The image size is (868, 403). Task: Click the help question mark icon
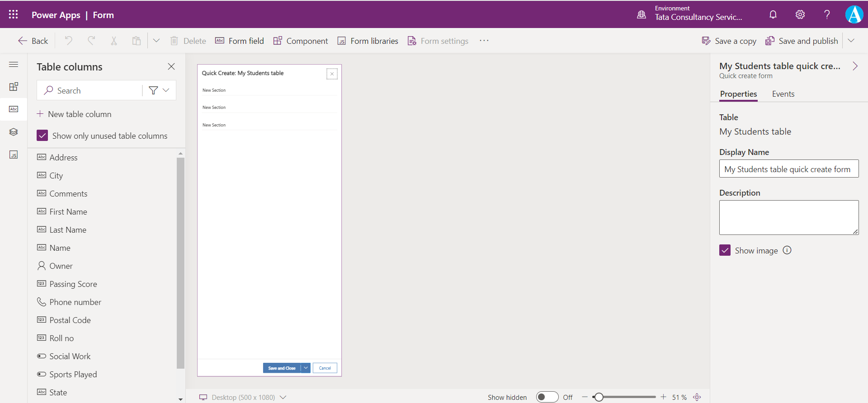pos(827,14)
